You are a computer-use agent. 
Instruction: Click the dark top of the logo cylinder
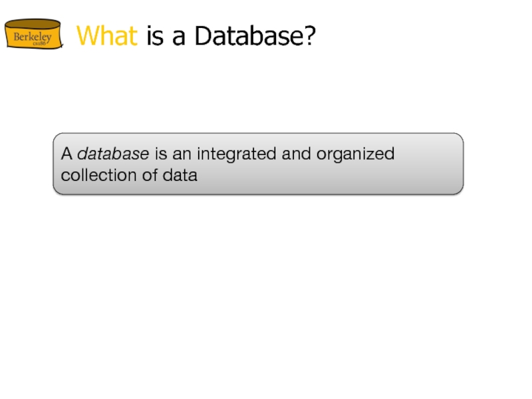tap(32, 24)
